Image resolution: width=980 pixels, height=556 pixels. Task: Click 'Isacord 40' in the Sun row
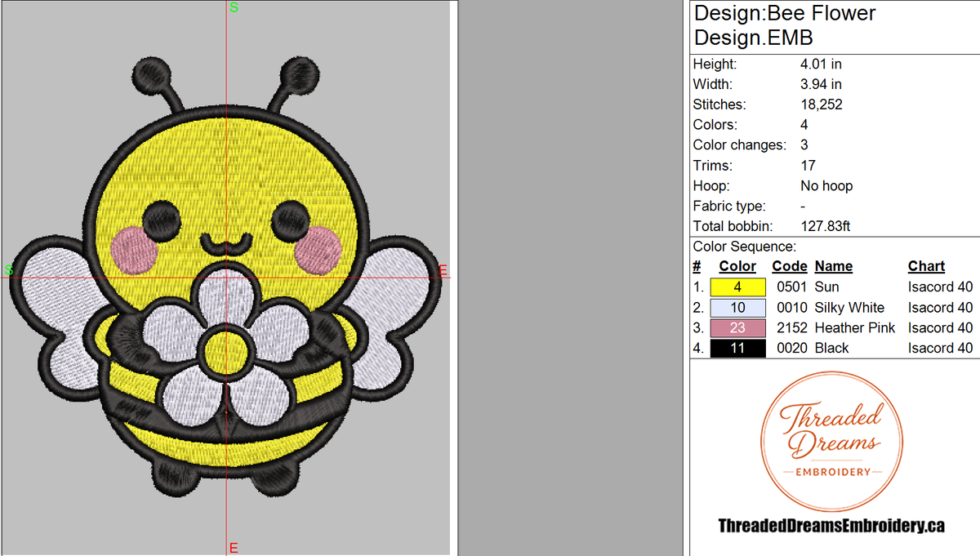pyautogui.click(x=940, y=287)
